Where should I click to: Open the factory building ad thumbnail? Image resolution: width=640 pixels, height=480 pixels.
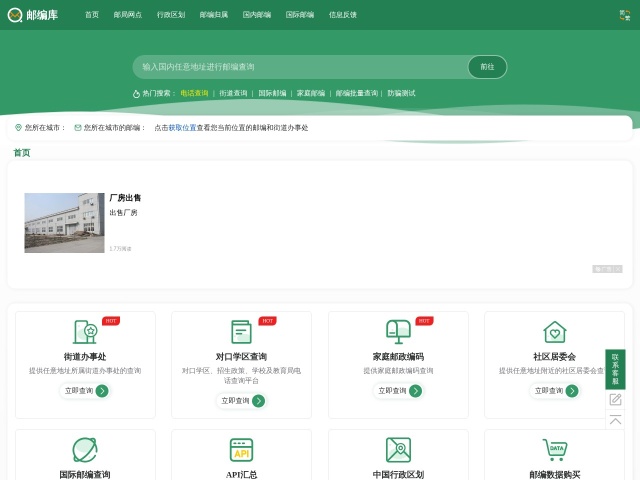(x=64, y=223)
